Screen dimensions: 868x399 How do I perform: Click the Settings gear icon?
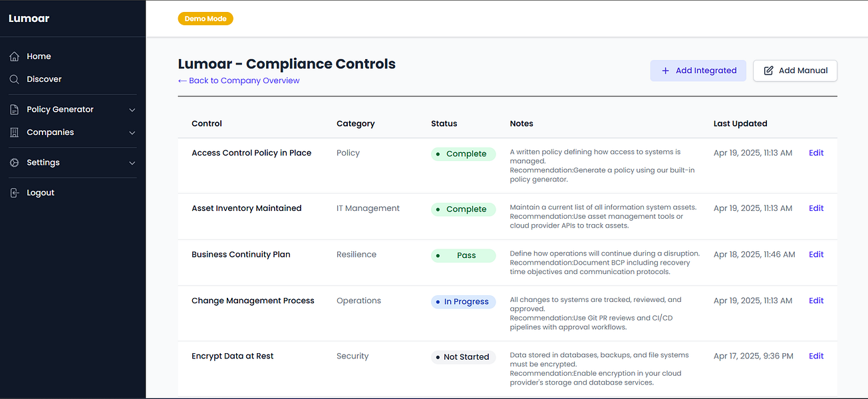click(x=15, y=163)
